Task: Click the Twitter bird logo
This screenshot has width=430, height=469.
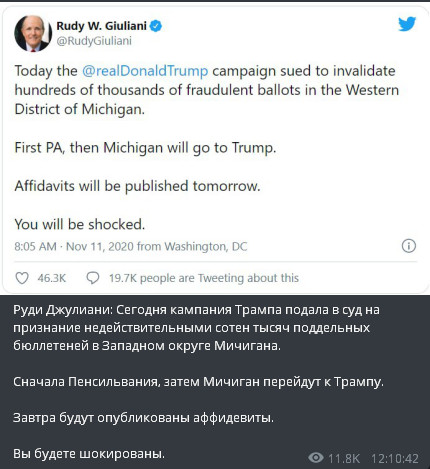Action: pyautogui.click(x=407, y=24)
